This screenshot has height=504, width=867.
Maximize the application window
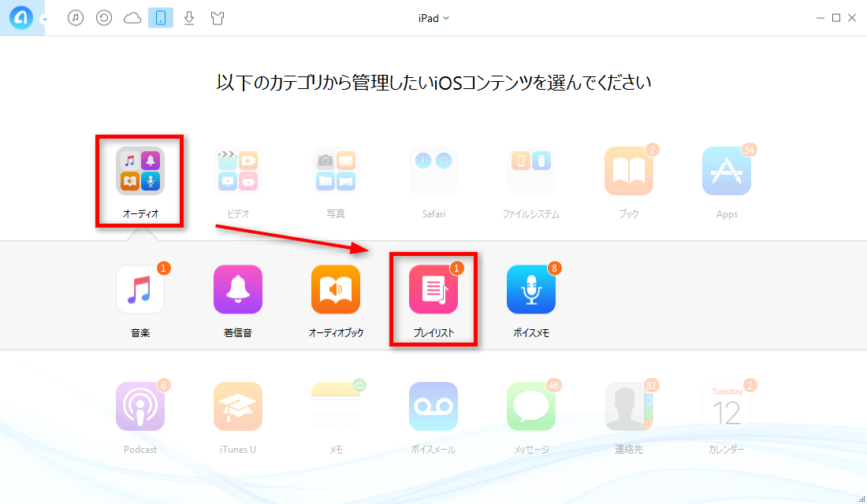click(x=836, y=18)
